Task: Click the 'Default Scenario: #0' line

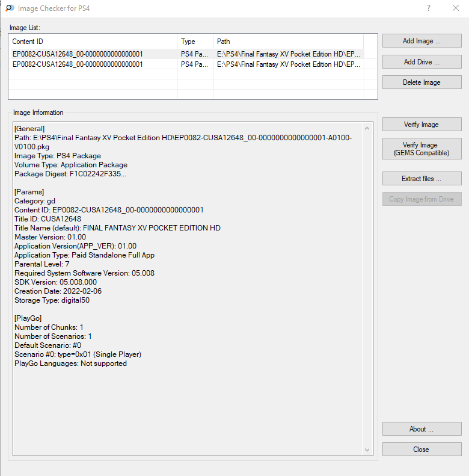Action: (48, 345)
